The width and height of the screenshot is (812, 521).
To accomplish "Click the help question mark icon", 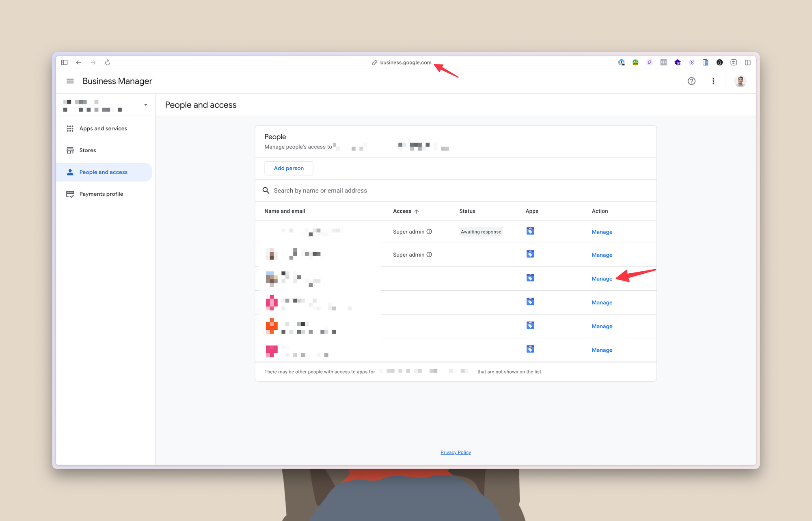I will 691,81.
